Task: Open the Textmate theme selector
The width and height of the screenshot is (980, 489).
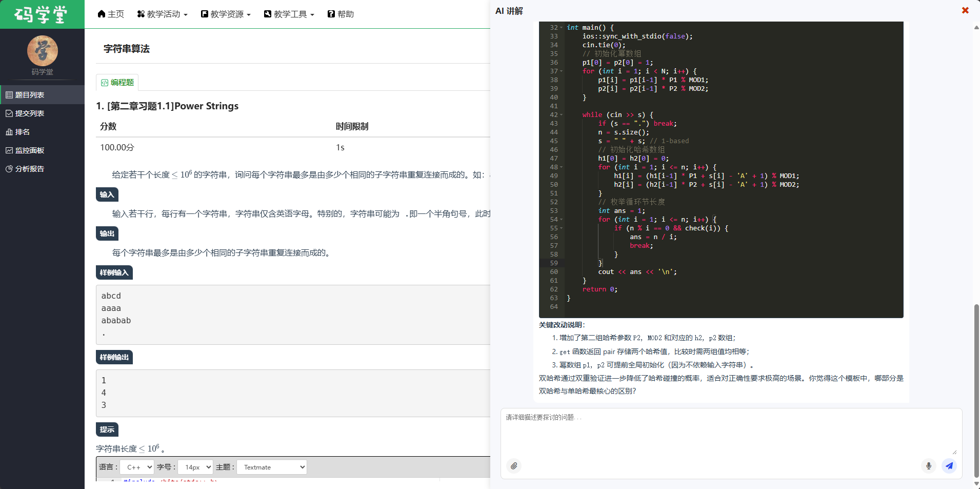Action: pos(272,467)
